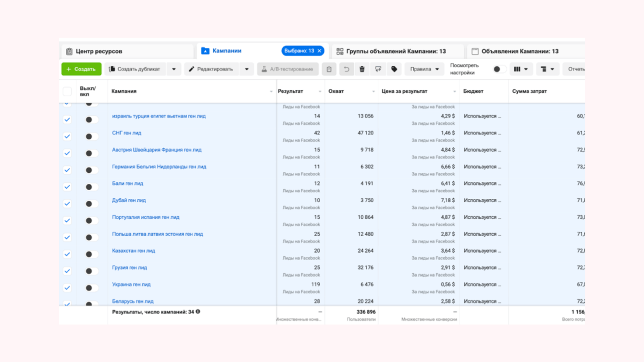Click the tag label icon
This screenshot has width=644, height=362.
tap(394, 69)
